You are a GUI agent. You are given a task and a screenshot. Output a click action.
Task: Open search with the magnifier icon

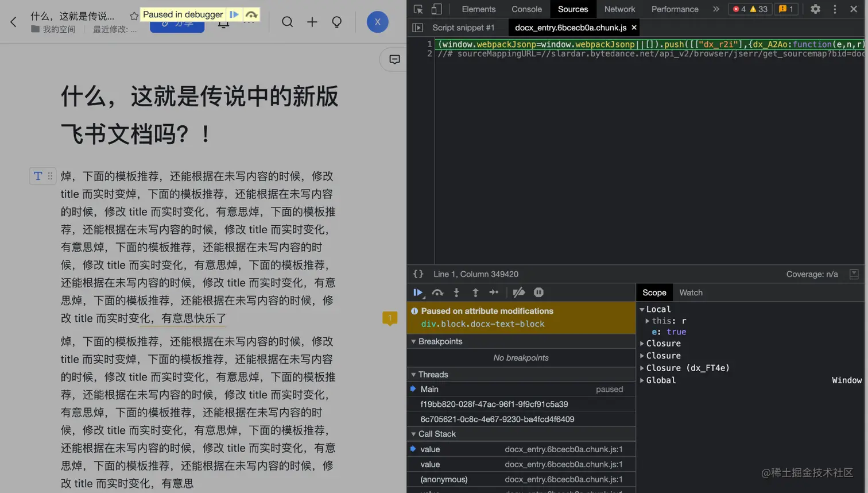[287, 22]
